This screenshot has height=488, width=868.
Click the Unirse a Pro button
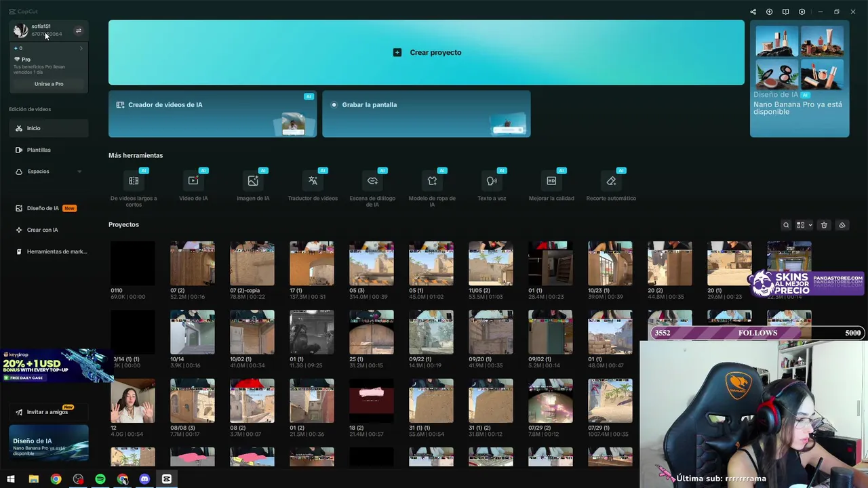click(49, 84)
